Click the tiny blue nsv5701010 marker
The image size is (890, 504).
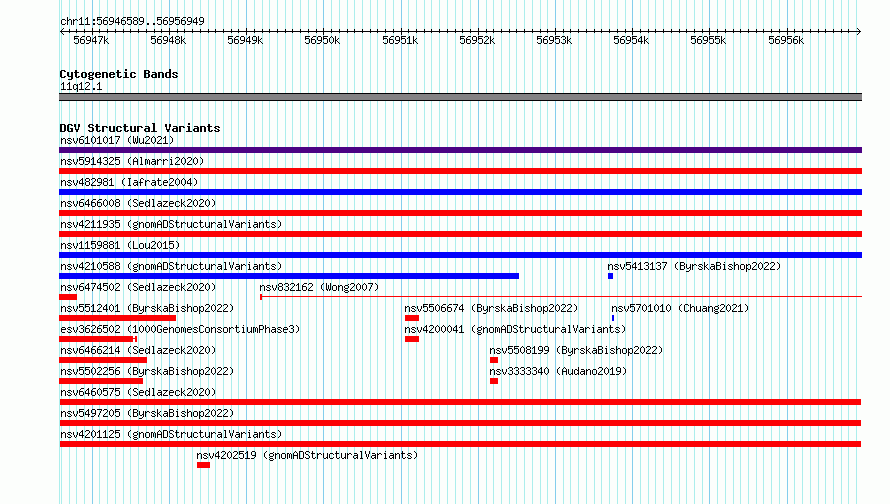click(613, 318)
